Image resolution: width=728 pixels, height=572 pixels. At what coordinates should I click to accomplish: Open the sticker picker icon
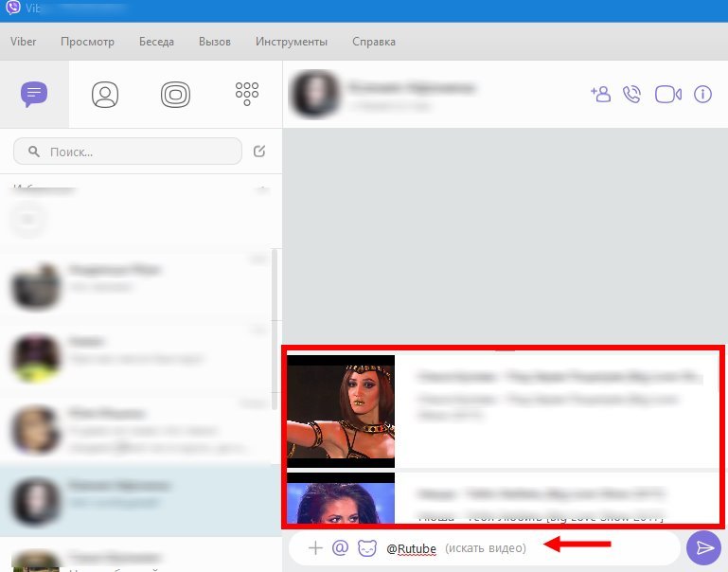(x=366, y=547)
